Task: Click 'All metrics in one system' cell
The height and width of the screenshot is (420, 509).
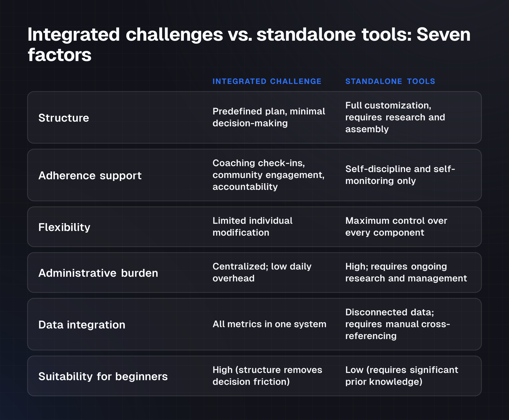Action: (x=269, y=324)
